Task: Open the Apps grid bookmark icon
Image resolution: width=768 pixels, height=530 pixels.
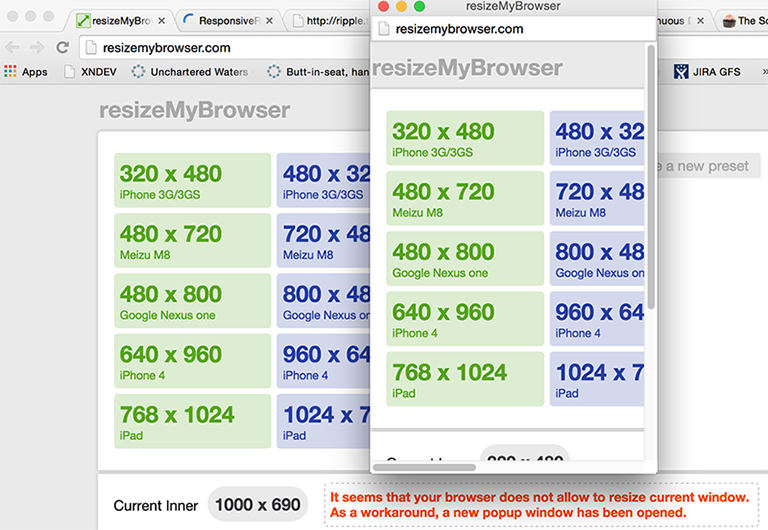Action: coord(10,72)
